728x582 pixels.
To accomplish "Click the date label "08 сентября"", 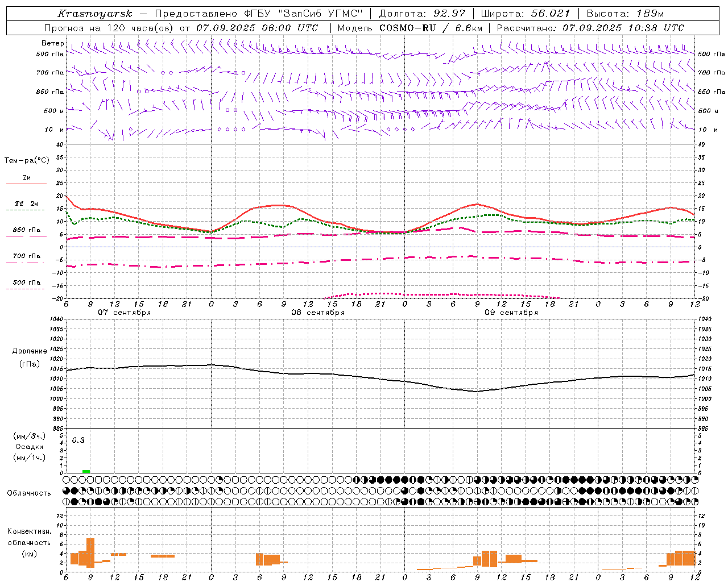I will tap(317, 313).
